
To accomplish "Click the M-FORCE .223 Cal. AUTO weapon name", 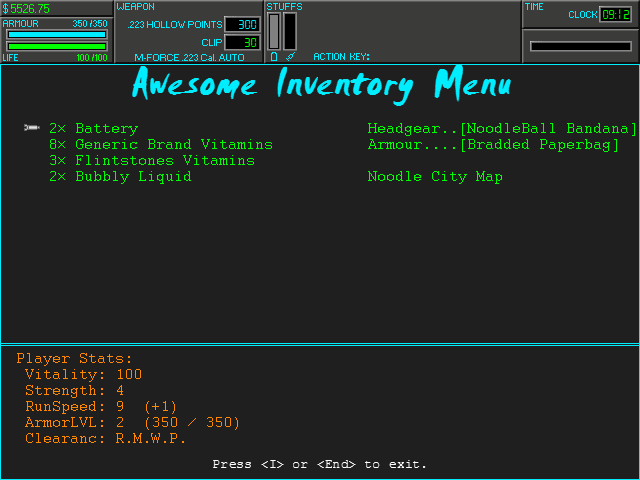I will click(x=189, y=58).
